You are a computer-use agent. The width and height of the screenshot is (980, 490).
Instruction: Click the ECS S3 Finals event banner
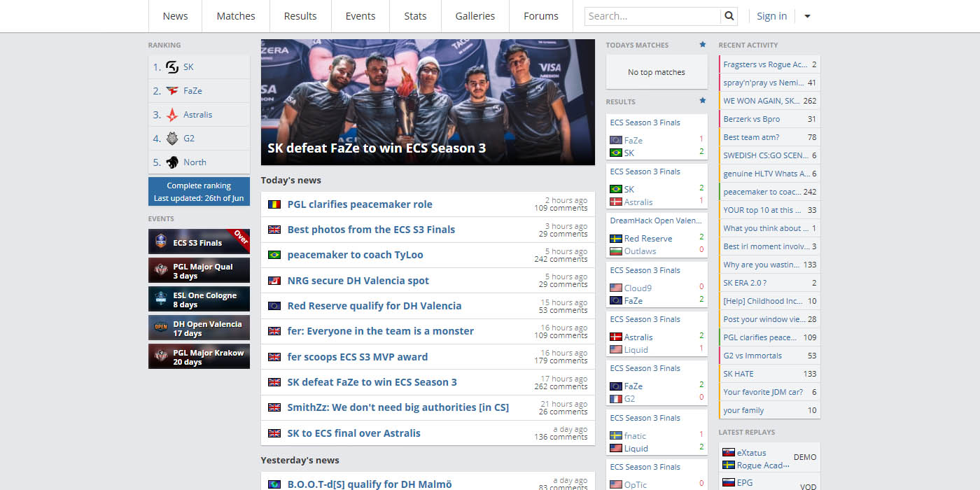[x=199, y=241]
